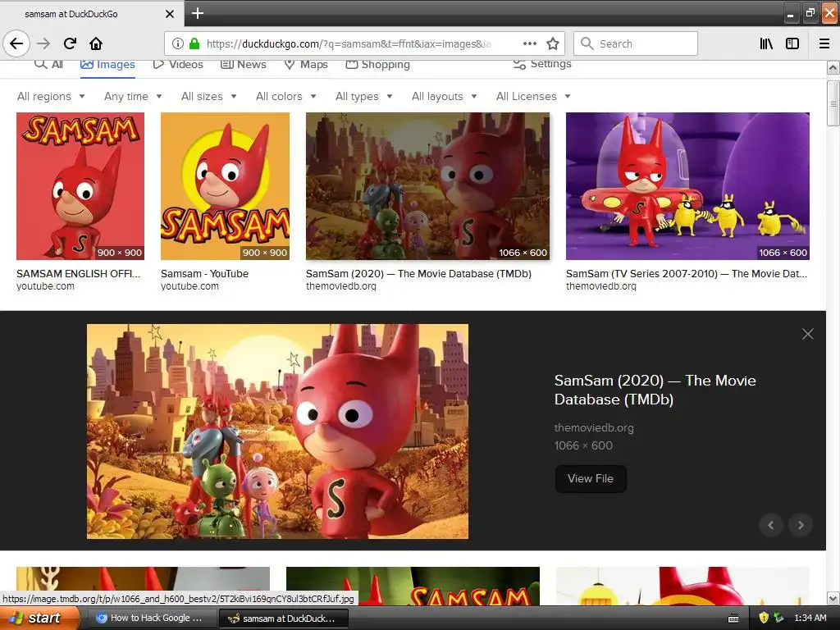
Task: Open Samsam - YouTube result title
Action: tap(204, 274)
